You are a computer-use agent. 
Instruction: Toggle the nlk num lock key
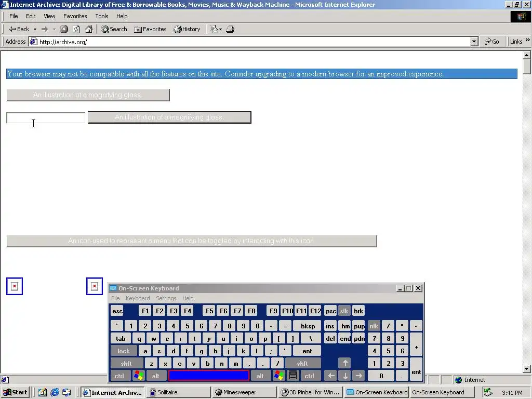point(374,326)
